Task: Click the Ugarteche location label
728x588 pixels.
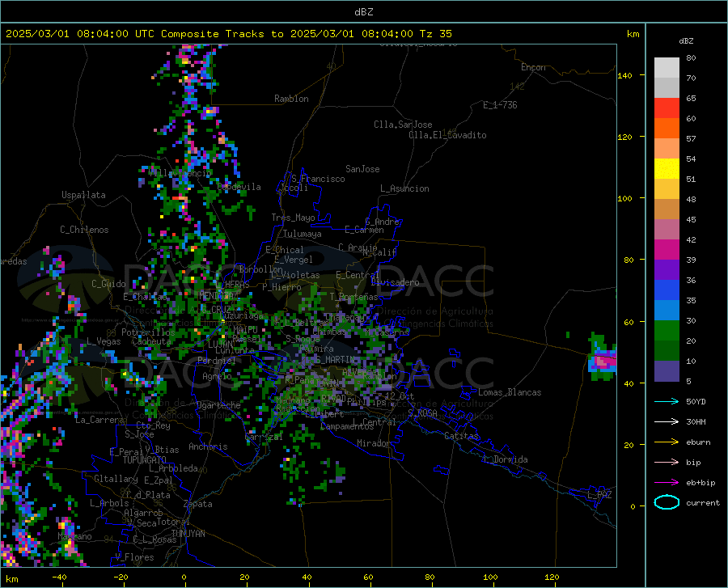Action: tap(218, 405)
